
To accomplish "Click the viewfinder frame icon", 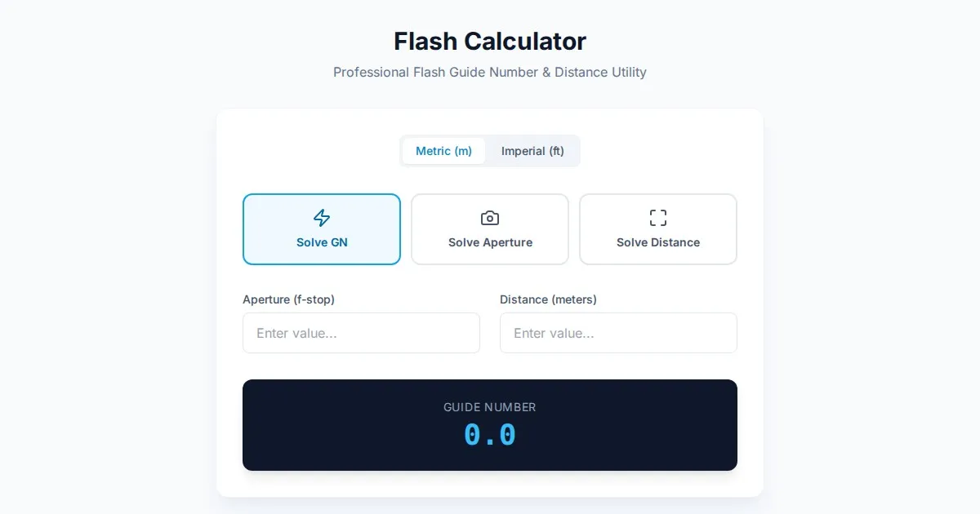I will [x=658, y=218].
